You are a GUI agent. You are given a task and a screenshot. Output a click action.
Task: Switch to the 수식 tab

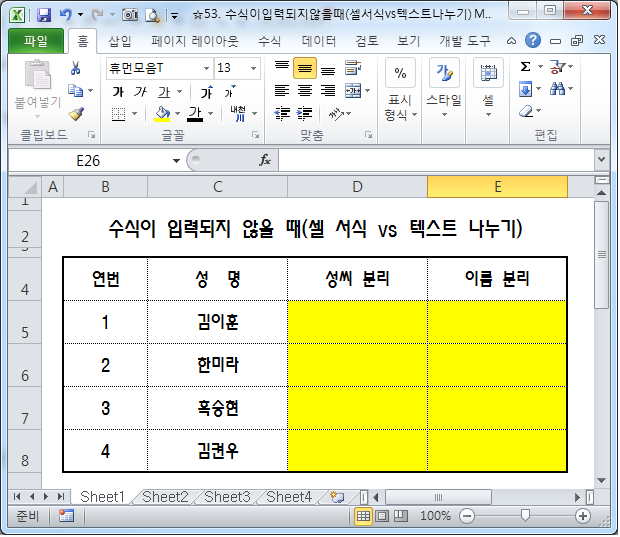tap(269, 40)
